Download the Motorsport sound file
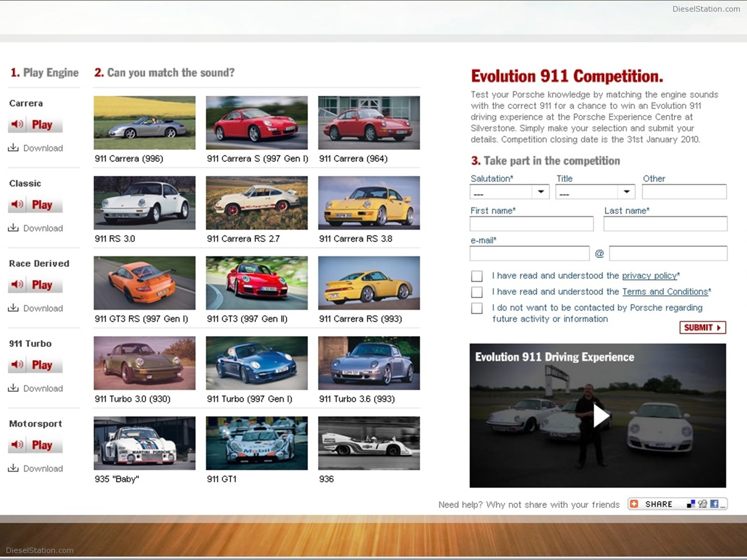The height and width of the screenshot is (560, 747). [35, 469]
